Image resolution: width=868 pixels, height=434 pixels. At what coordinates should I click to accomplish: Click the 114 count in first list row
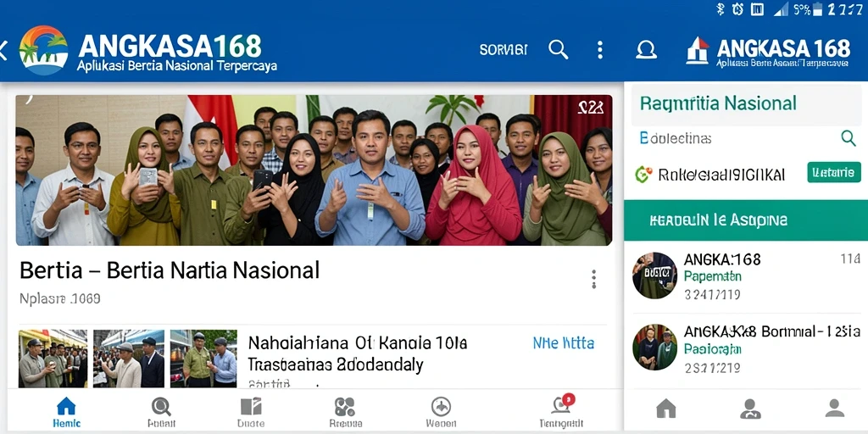pos(849,259)
